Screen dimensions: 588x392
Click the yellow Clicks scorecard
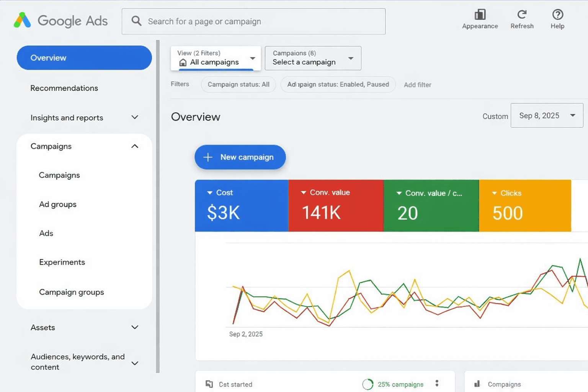click(525, 206)
